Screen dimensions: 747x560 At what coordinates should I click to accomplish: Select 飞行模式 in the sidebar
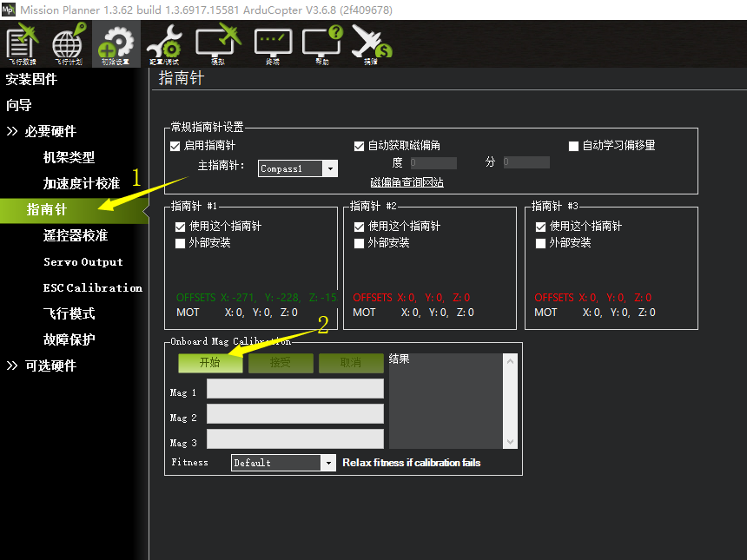(69, 313)
